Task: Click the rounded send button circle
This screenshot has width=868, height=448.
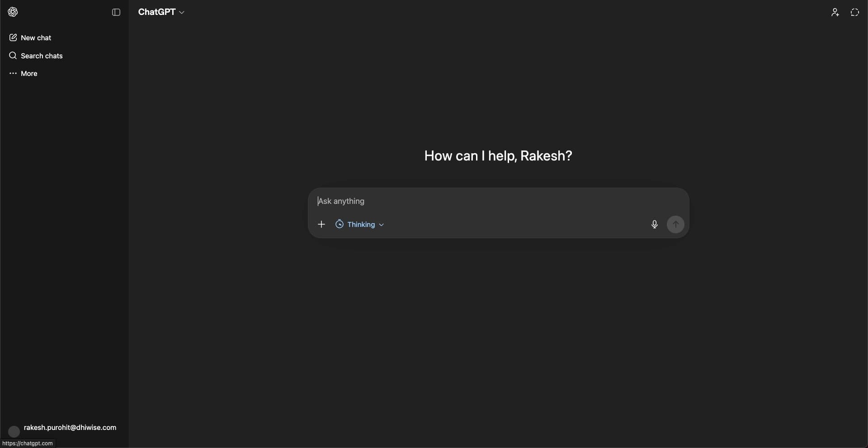Action: (x=676, y=224)
